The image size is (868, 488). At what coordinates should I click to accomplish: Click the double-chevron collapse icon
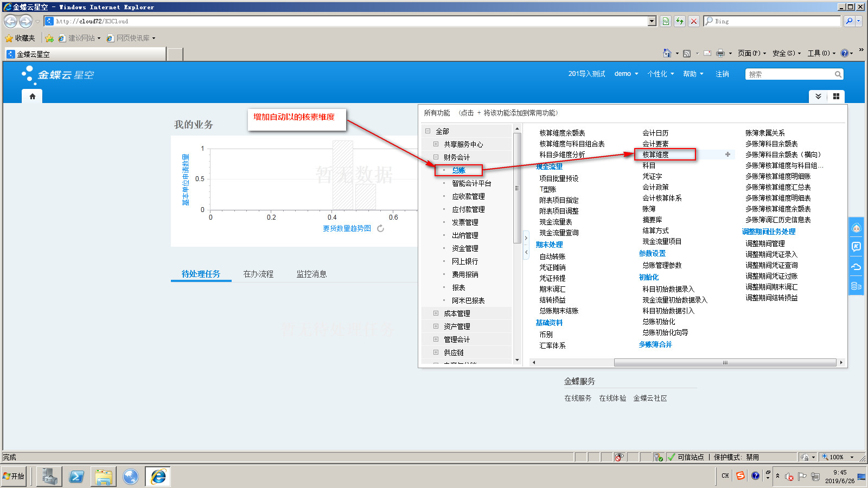[x=818, y=97]
